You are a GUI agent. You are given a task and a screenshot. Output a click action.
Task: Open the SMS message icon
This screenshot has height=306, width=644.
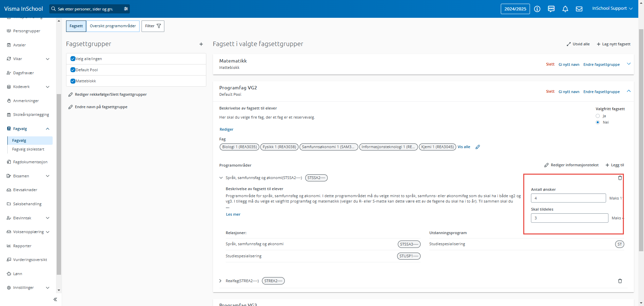(x=551, y=9)
